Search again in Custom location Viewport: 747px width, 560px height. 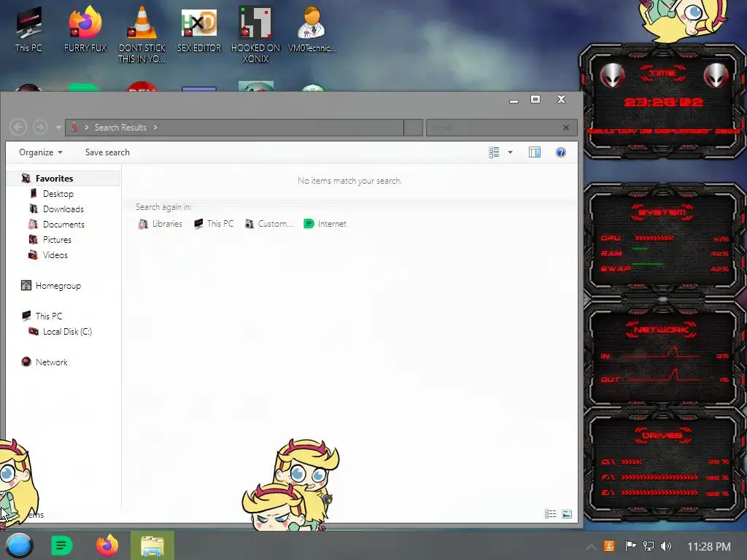click(x=269, y=224)
